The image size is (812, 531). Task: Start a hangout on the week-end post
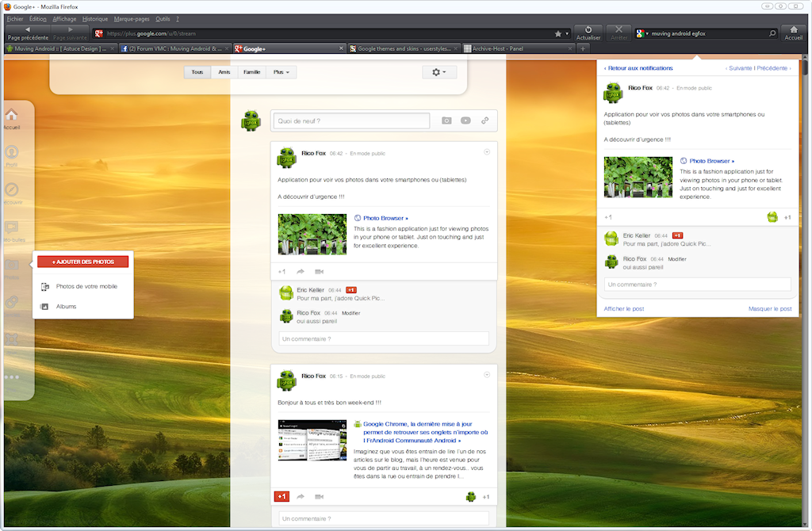[x=319, y=497]
